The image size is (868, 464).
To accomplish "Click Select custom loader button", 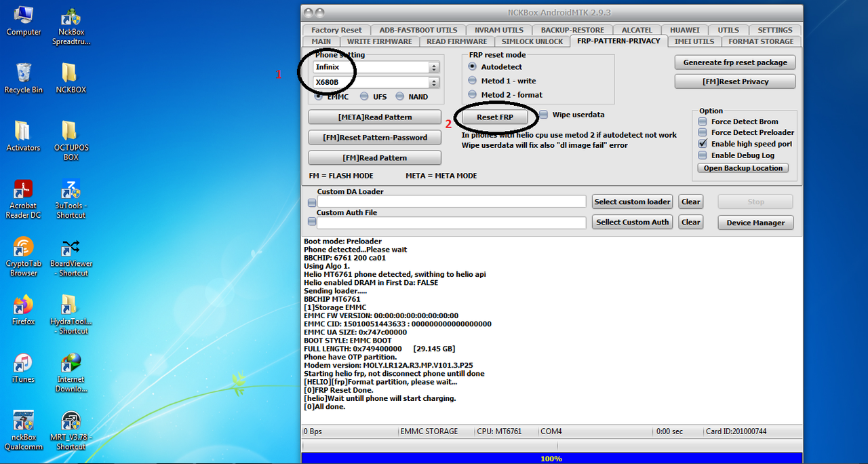I will (x=633, y=201).
